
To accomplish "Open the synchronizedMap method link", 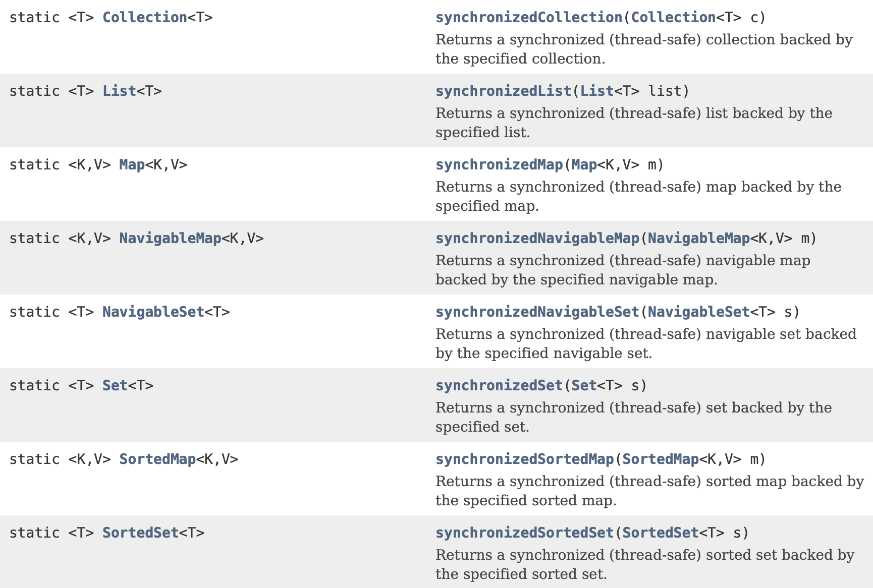I will (499, 164).
